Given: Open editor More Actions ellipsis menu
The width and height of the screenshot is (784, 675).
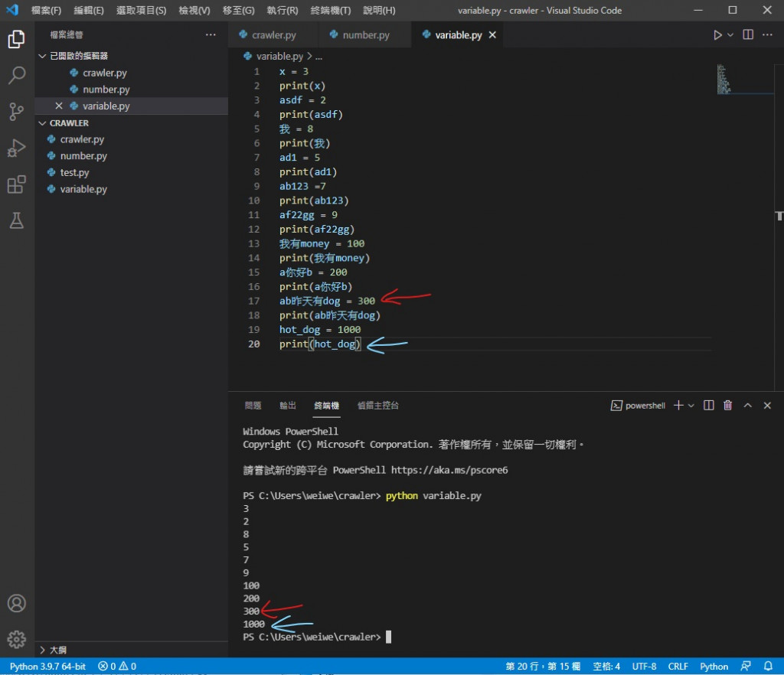Looking at the screenshot, I should (767, 34).
